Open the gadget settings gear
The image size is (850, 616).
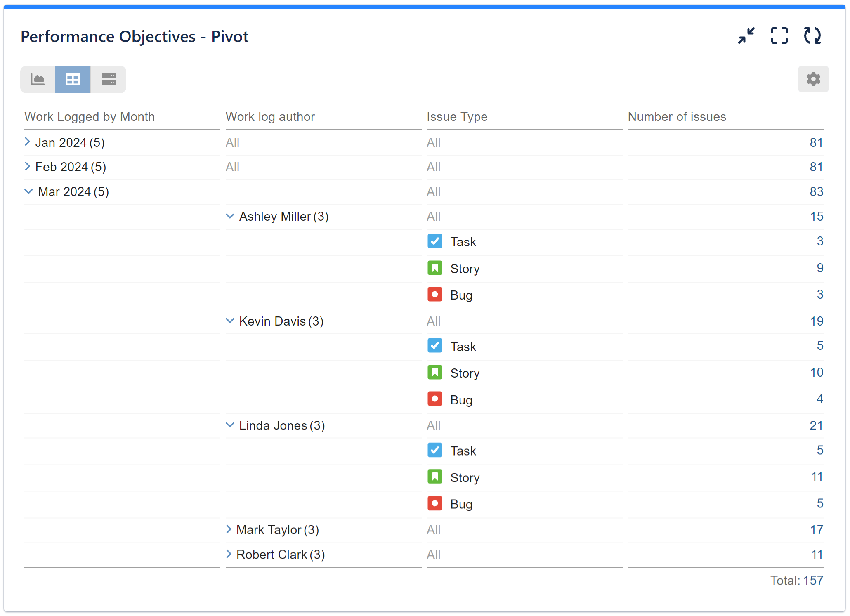(812, 79)
